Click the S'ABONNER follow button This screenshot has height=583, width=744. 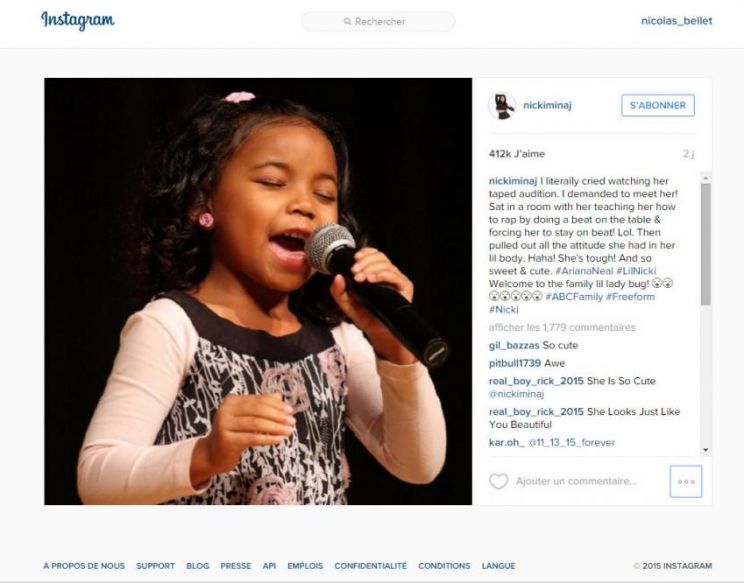[x=658, y=105]
